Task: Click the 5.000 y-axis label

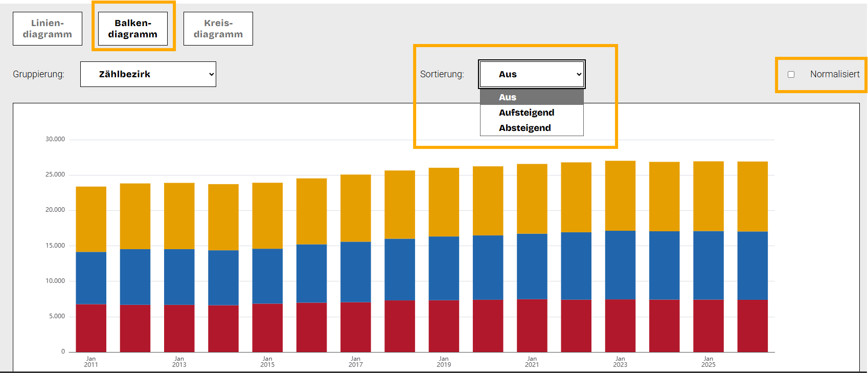Action: click(57, 316)
